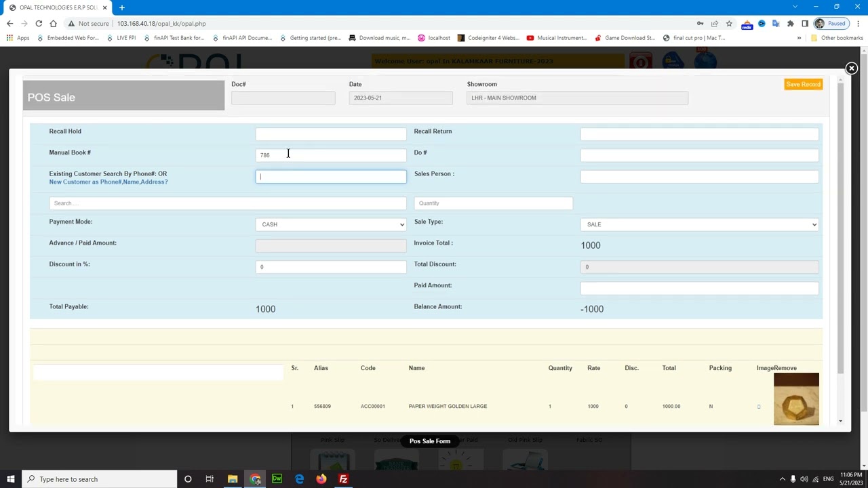
Task: Click the address bar URL
Action: click(161, 24)
